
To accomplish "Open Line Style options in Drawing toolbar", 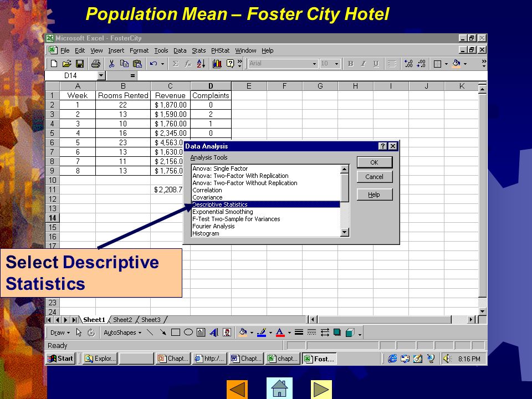I will click(x=299, y=332).
